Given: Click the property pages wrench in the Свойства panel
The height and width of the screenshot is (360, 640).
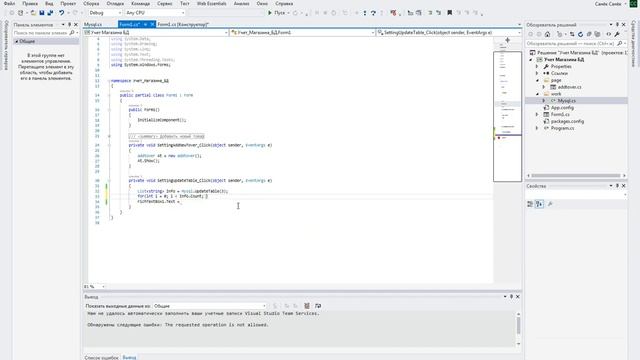Looking at the screenshot, I should pos(550,204).
